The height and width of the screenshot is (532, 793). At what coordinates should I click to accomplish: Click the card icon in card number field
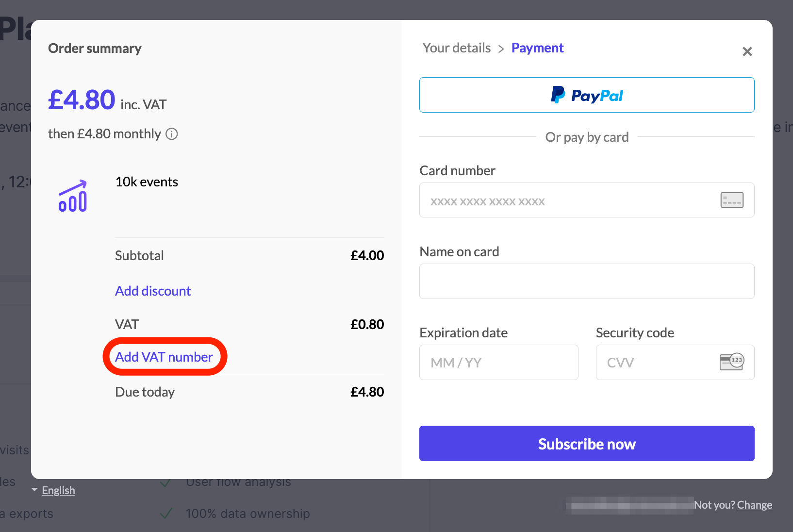click(731, 200)
